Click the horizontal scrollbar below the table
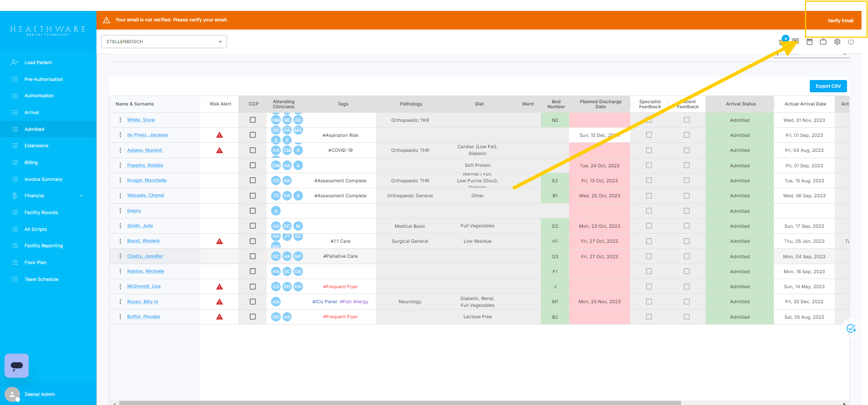 [x=399, y=403]
